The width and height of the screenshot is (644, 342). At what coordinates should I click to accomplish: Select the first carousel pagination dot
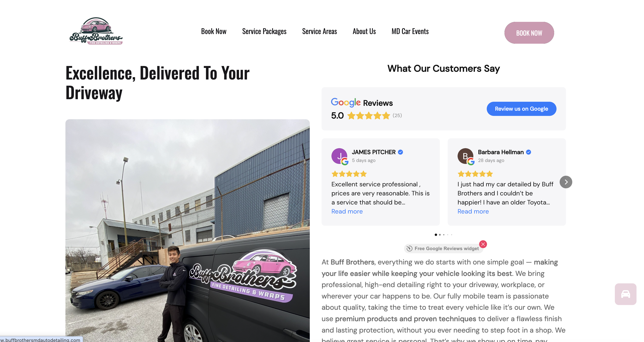tap(436, 235)
